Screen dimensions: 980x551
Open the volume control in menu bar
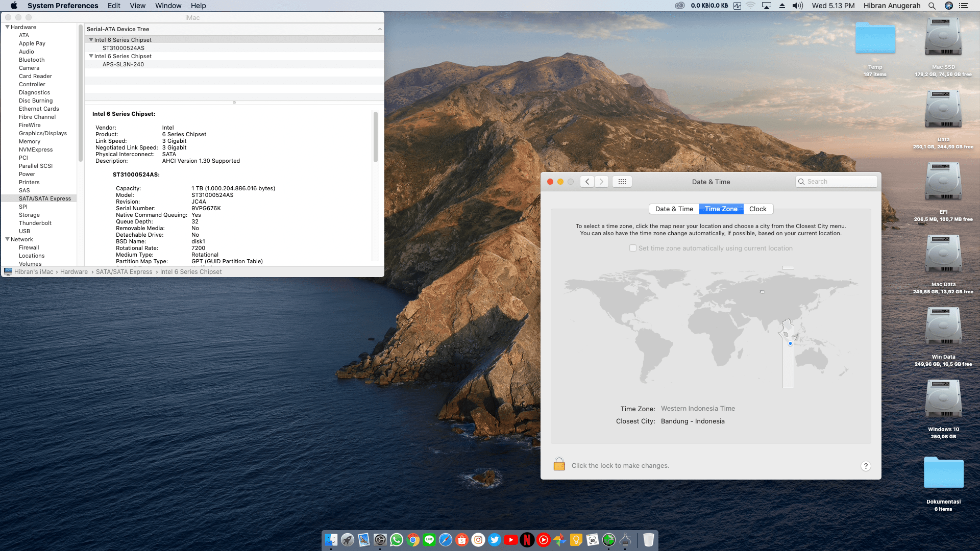click(797, 6)
